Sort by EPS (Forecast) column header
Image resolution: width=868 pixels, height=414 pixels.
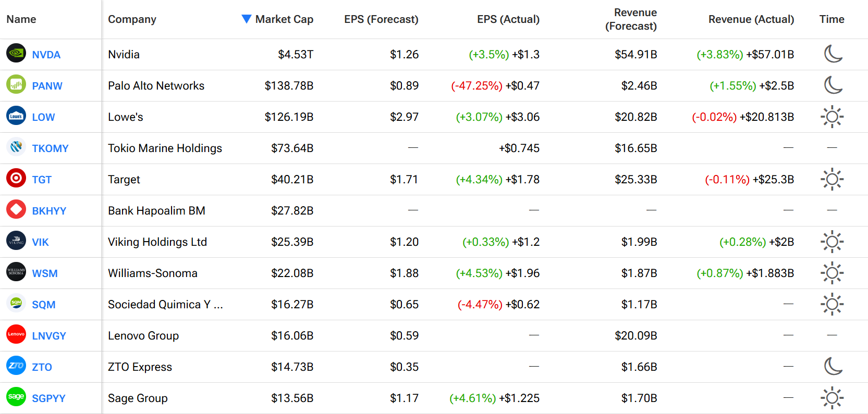tap(381, 19)
